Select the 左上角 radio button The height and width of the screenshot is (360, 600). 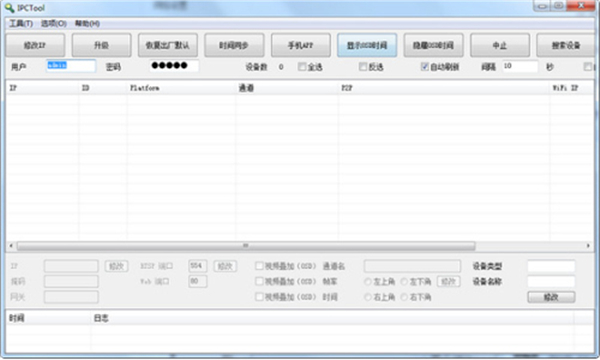tap(368, 282)
